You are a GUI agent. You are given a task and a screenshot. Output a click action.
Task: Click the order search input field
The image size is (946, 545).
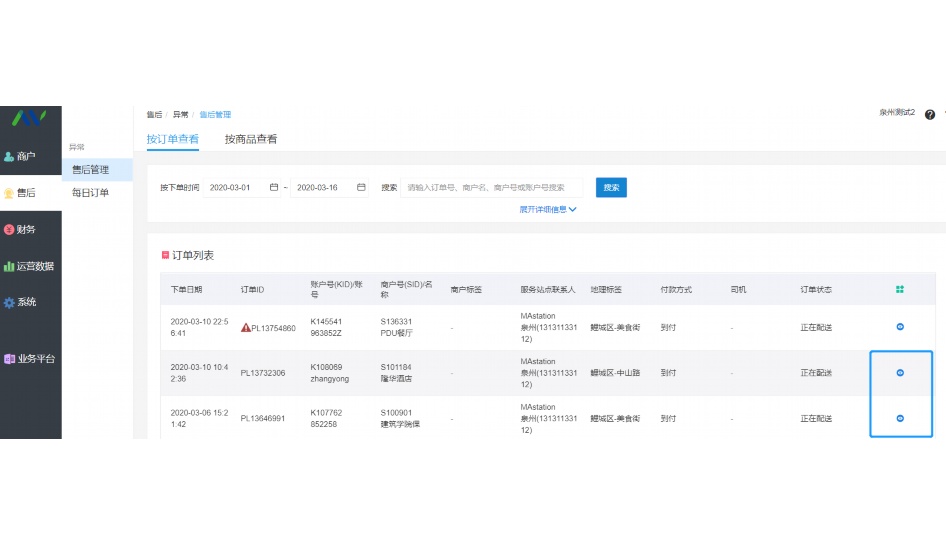pos(490,187)
